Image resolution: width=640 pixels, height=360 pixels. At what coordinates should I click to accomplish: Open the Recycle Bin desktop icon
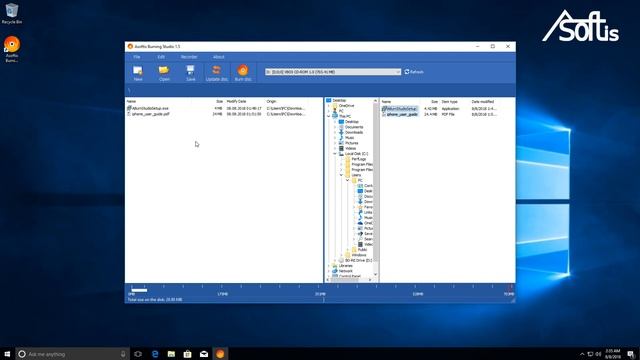coord(12,13)
